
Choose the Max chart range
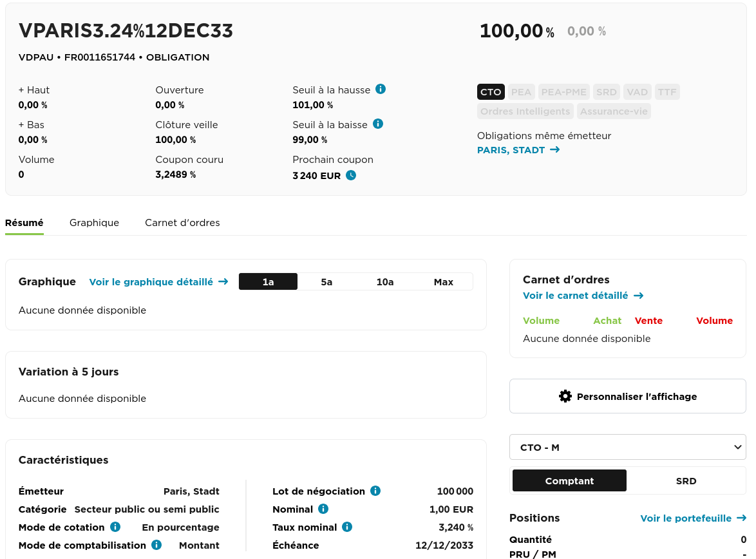coord(444,281)
